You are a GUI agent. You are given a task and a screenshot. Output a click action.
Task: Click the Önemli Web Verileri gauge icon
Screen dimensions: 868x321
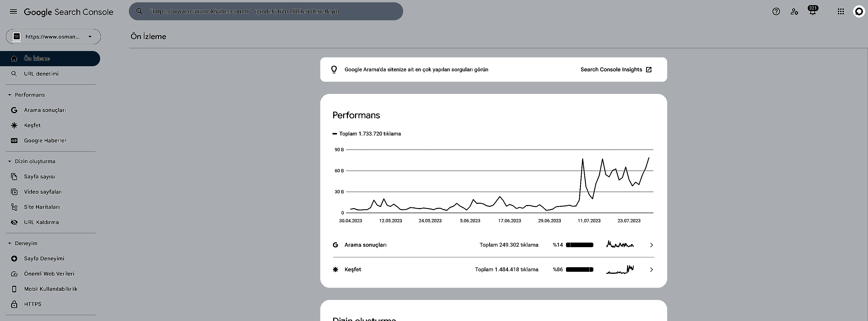[14, 274]
